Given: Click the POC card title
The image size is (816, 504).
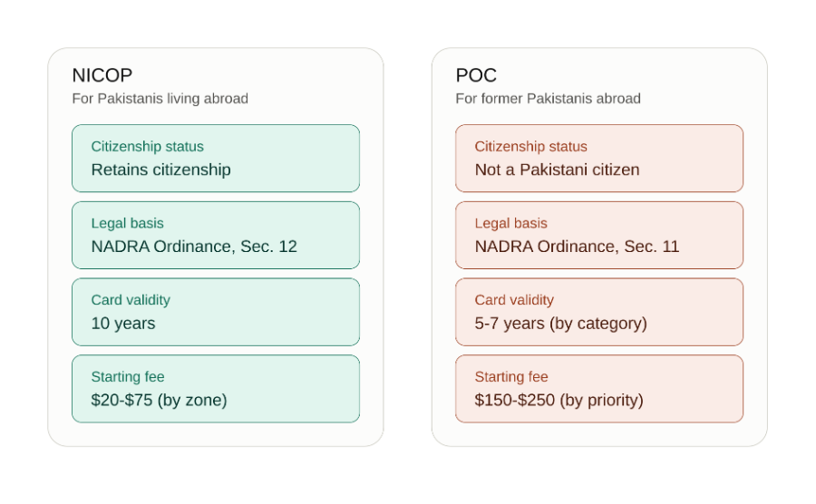Looking at the screenshot, I should (x=476, y=75).
